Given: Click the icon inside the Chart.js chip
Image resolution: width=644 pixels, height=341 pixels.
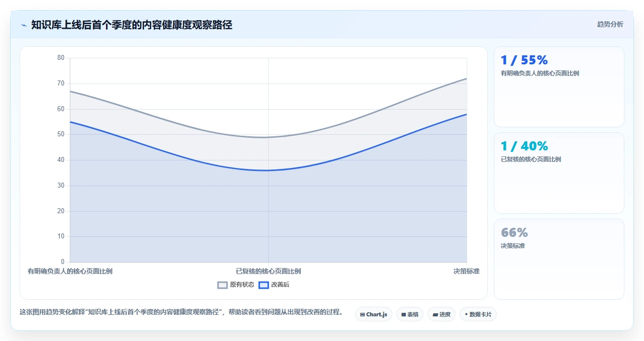Looking at the screenshot, I should point(362,314).
